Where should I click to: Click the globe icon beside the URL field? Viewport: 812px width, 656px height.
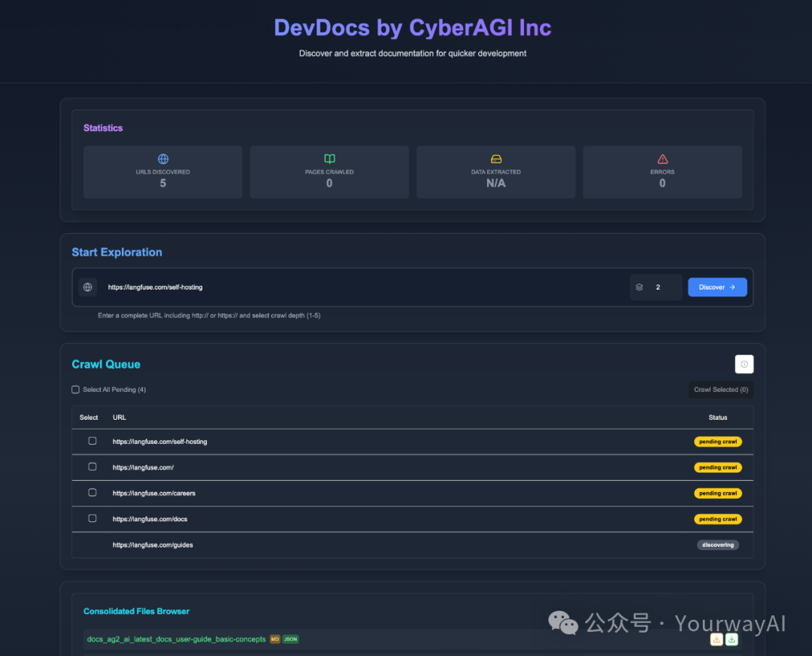pos(87,287)
